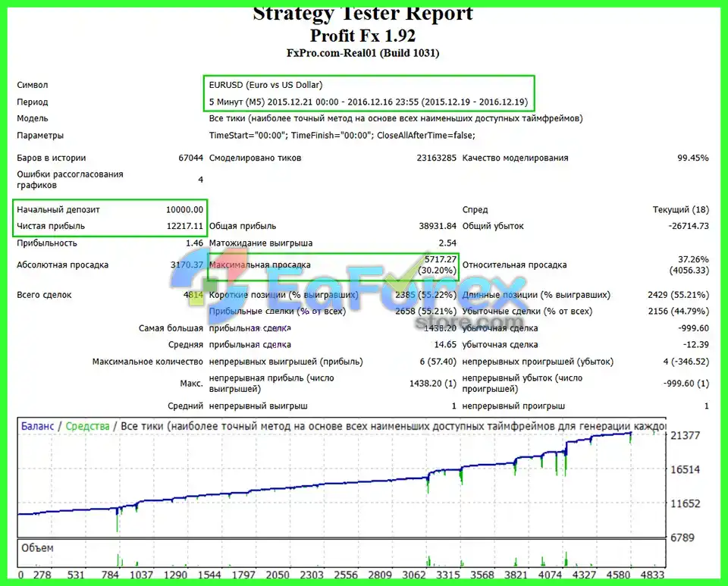Click the "Смоделировано тиков" label
This screenshot has width=728, height=586.
coord(256,158)
